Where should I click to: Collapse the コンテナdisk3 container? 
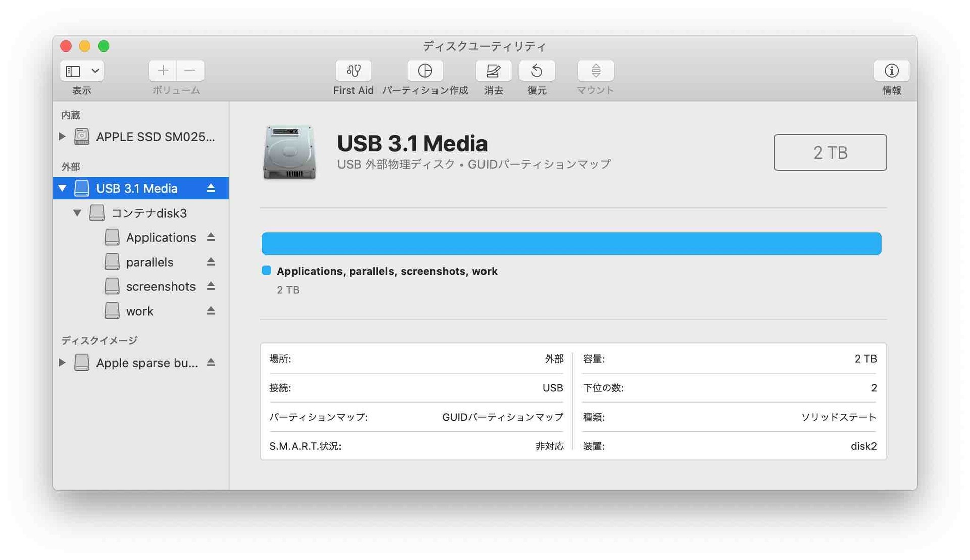coord(77,213)
